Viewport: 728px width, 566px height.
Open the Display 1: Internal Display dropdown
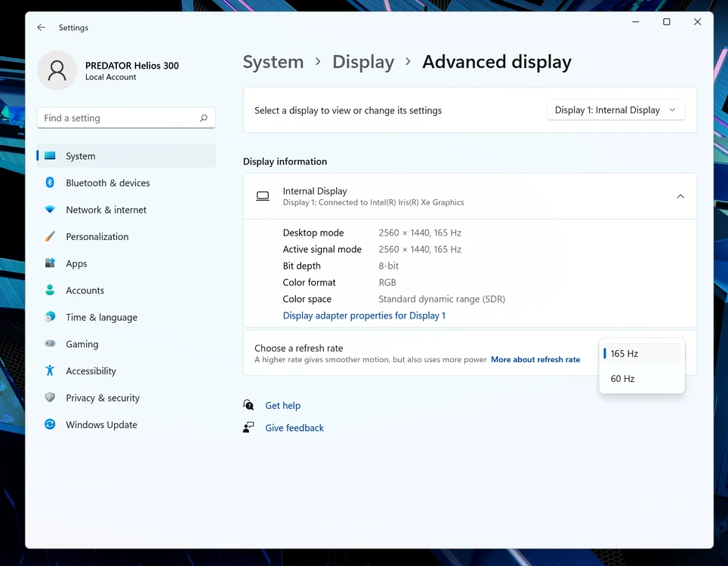click(615, 110)
